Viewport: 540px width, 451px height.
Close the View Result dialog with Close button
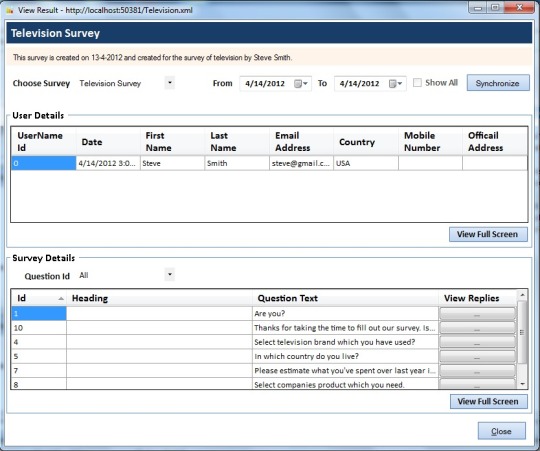(x=501, y=431)
